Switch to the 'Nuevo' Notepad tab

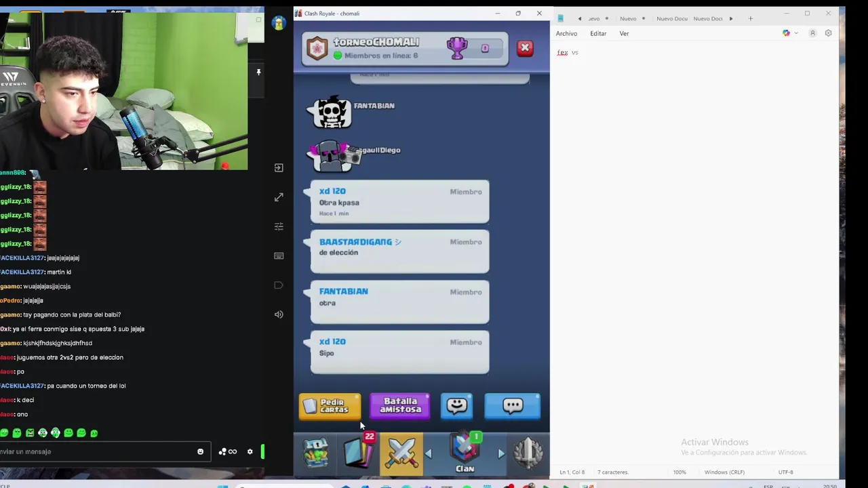(x=628, y=18)
